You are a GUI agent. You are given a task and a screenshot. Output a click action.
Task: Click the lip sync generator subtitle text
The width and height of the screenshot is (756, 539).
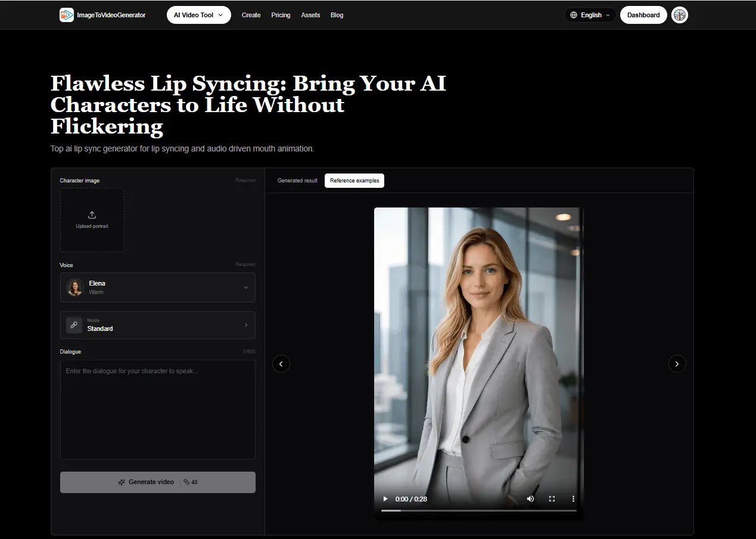coord(182,148)
